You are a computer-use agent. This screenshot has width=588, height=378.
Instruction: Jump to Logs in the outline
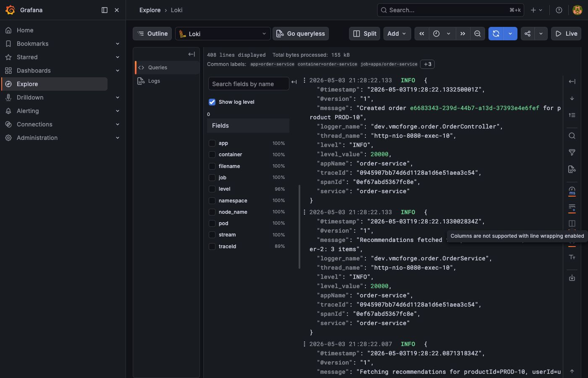pos(167,81)
